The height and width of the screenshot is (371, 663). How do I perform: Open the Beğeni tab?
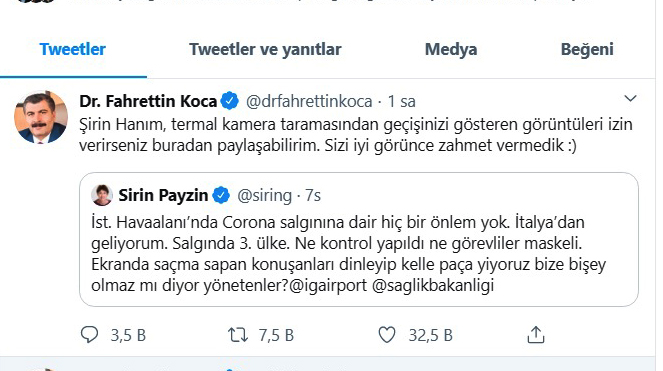(x=587, y=49)
